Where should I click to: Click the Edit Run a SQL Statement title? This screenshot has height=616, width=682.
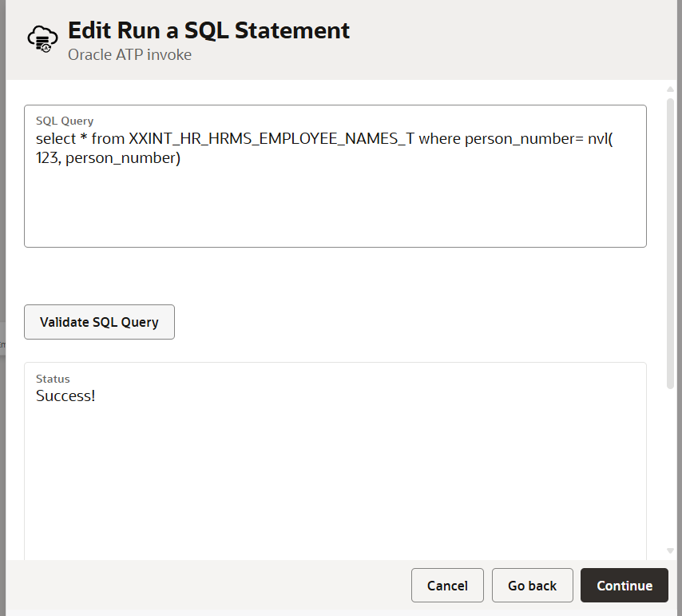coord(208,30)
